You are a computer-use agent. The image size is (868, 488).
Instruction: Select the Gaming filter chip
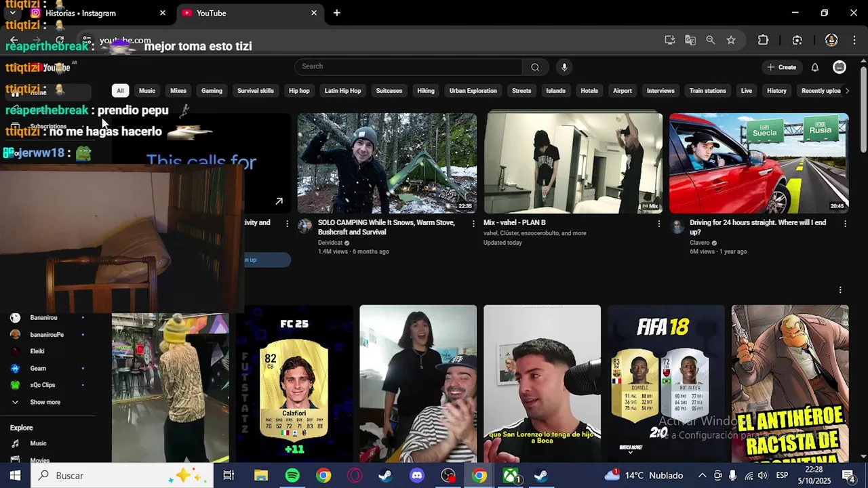pos(212,91)
